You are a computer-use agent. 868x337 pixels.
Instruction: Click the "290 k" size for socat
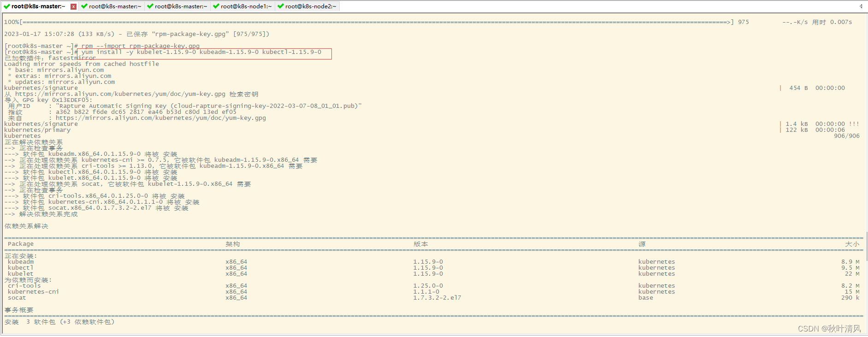click(850, 298)
